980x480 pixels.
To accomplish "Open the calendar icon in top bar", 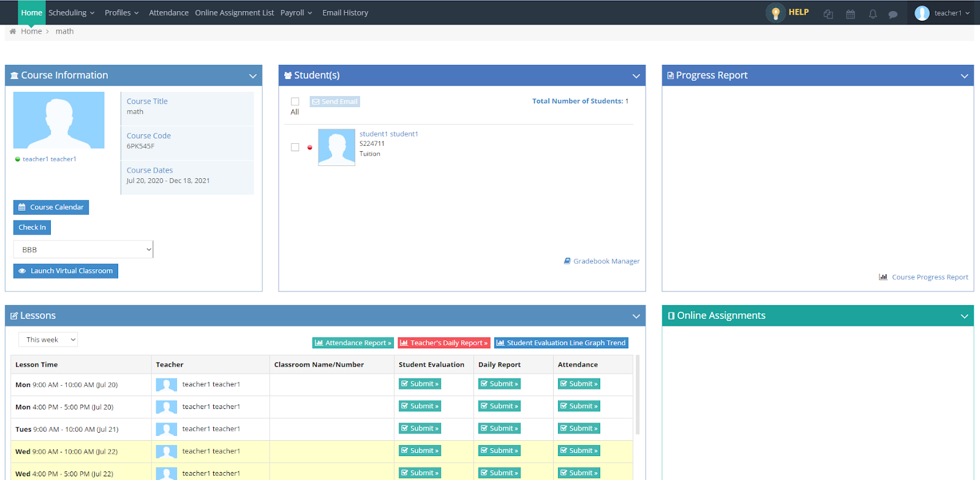I will [851, 14].
